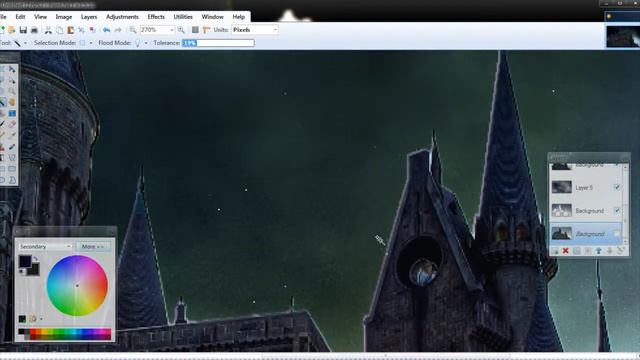
Task: Select the Line/Curve tool
Action: (12, 157)
